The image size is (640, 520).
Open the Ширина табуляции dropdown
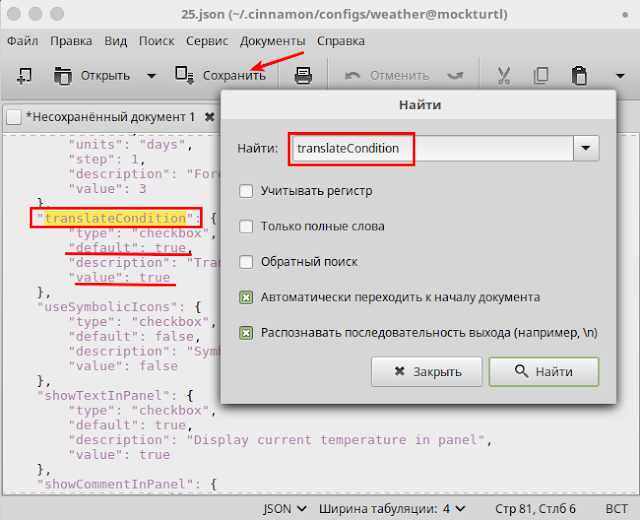392,509
